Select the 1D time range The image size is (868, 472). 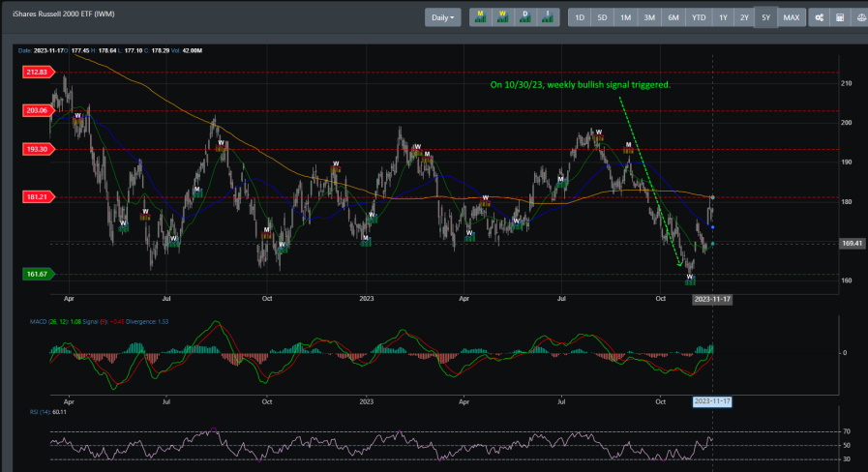coord(580,17)
